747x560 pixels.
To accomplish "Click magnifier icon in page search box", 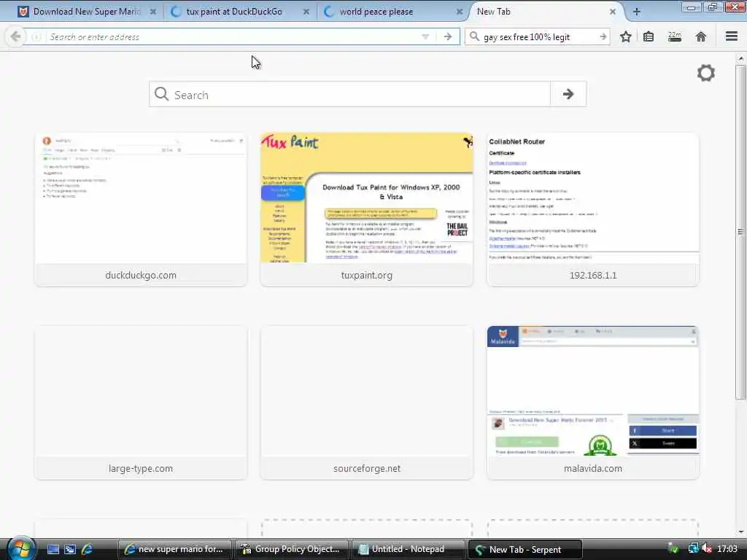I will click(x=161, y=94).
